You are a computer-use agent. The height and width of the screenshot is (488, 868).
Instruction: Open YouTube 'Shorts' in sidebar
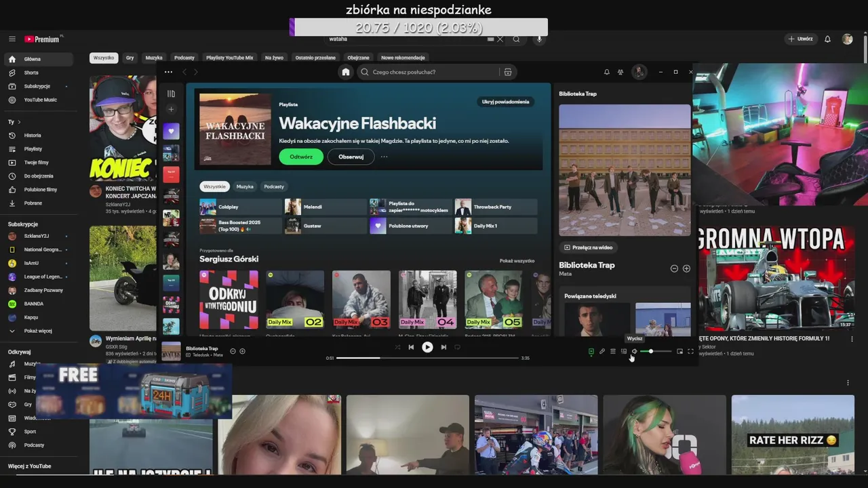tap(39, 73)
